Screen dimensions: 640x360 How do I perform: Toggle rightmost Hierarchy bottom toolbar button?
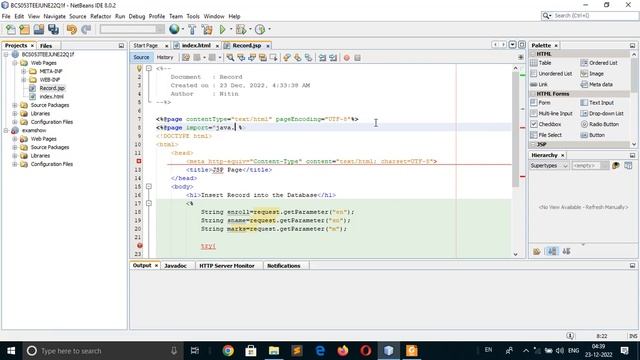(567, 251)
